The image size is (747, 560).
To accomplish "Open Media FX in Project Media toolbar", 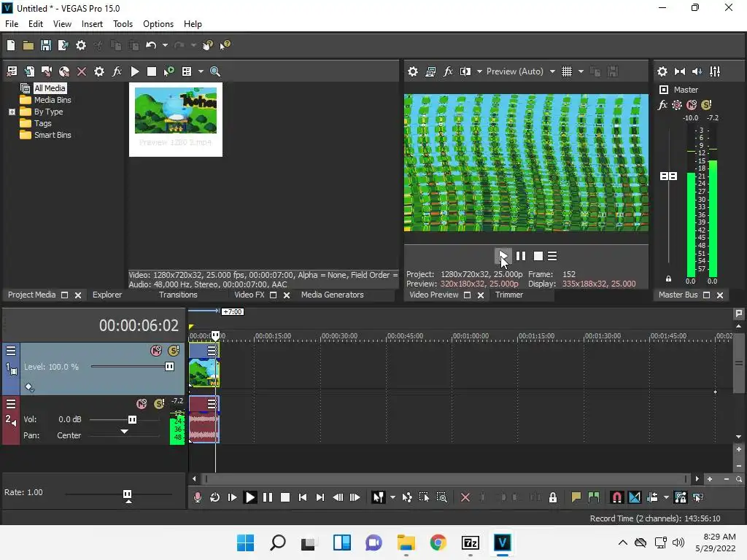I will [117, 71].
